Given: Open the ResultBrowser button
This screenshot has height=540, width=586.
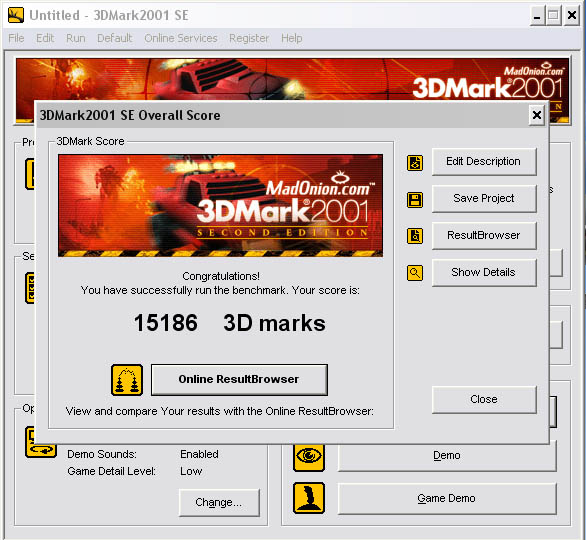Looking at the screenshot, I should [x=484, y=235].
